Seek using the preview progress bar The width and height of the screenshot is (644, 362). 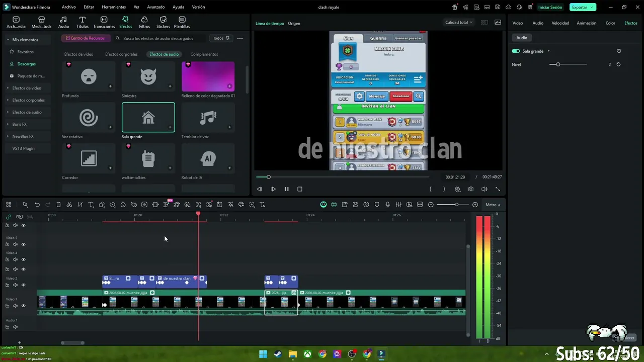(343, 177)
